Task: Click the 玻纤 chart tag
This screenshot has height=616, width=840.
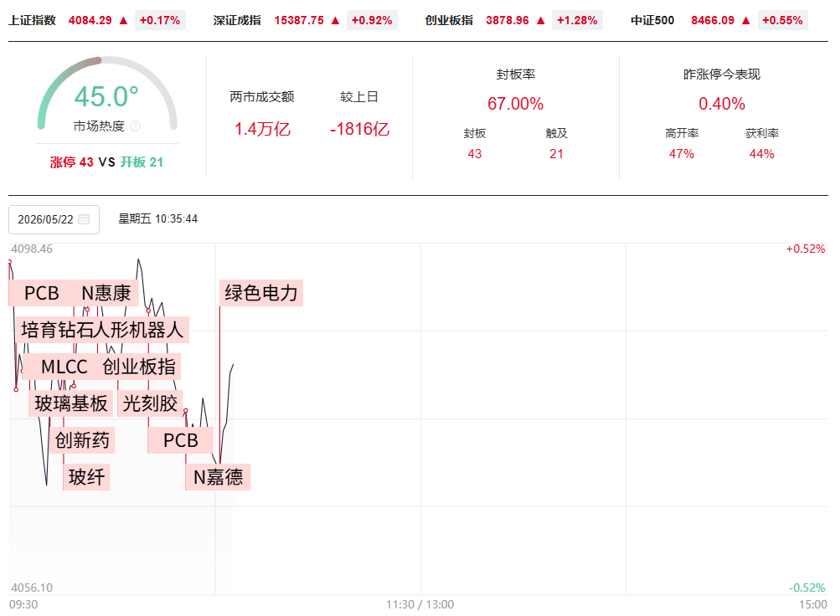Action: tap(86, 477)
